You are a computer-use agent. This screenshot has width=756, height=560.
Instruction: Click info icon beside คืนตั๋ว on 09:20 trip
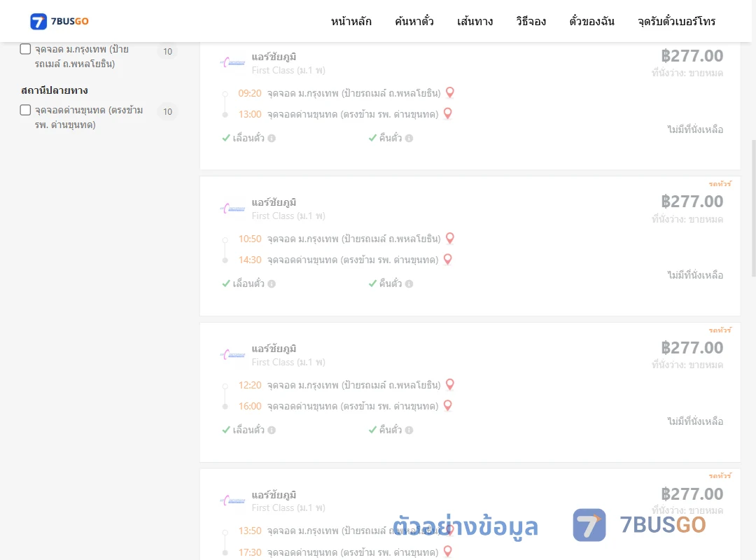click(409, 139)
